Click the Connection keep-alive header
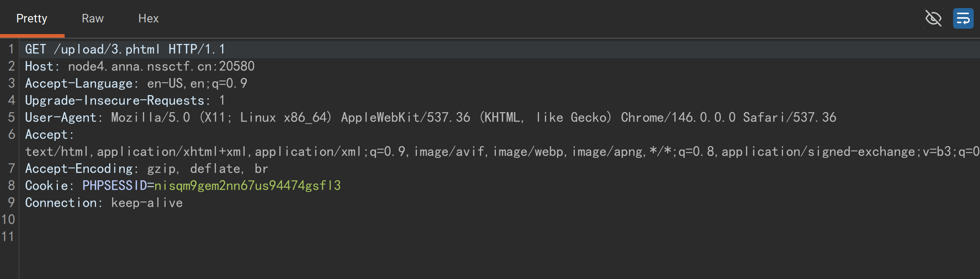980x279 pixels. click(x=104, y=203)
